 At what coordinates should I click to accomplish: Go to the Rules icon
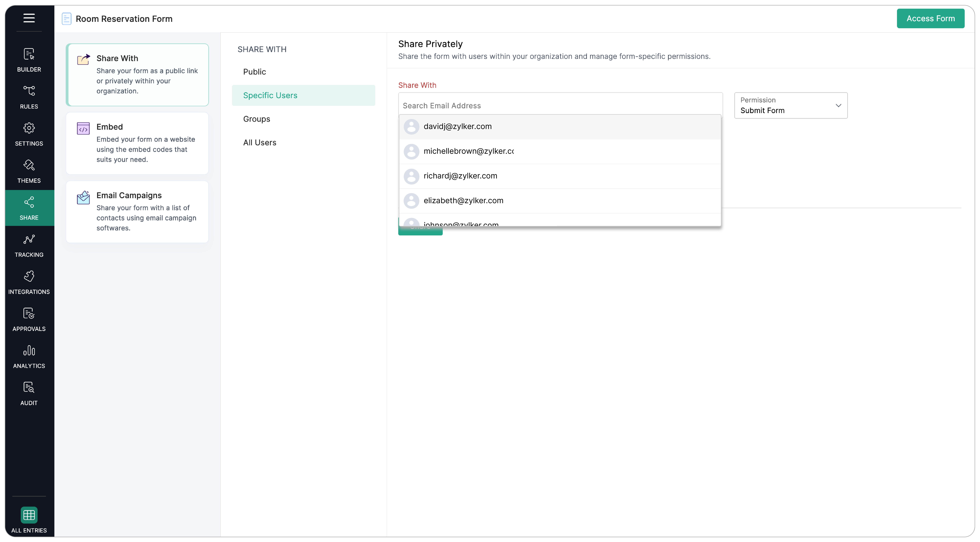(x=29, y=91)
